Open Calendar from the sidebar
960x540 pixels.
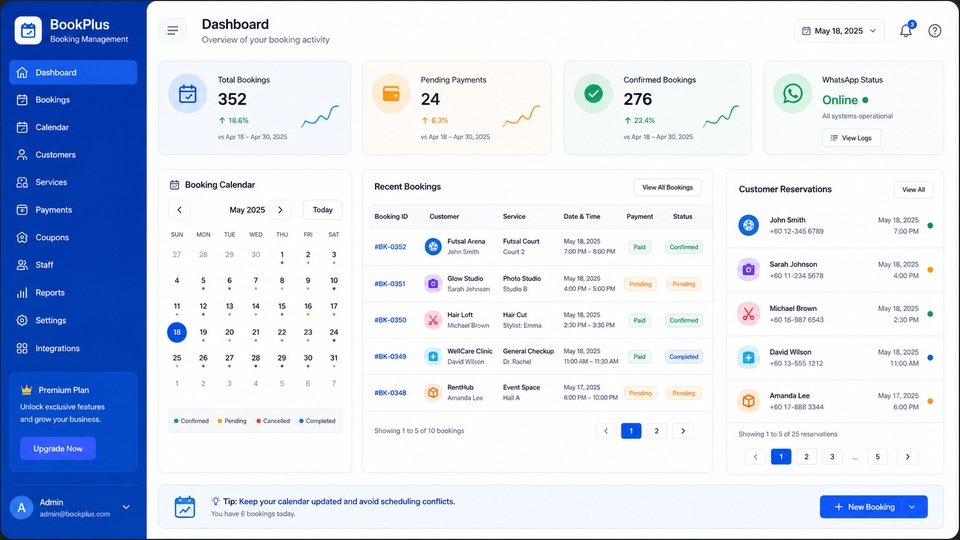point(73,127)
